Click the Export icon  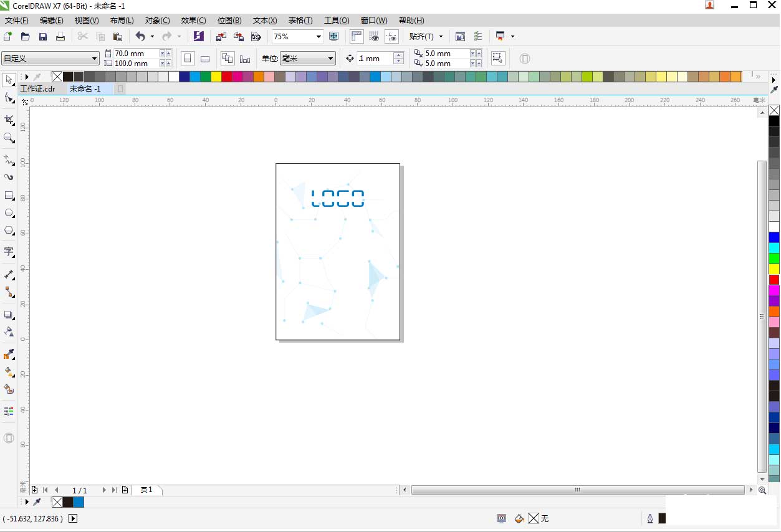238,36
